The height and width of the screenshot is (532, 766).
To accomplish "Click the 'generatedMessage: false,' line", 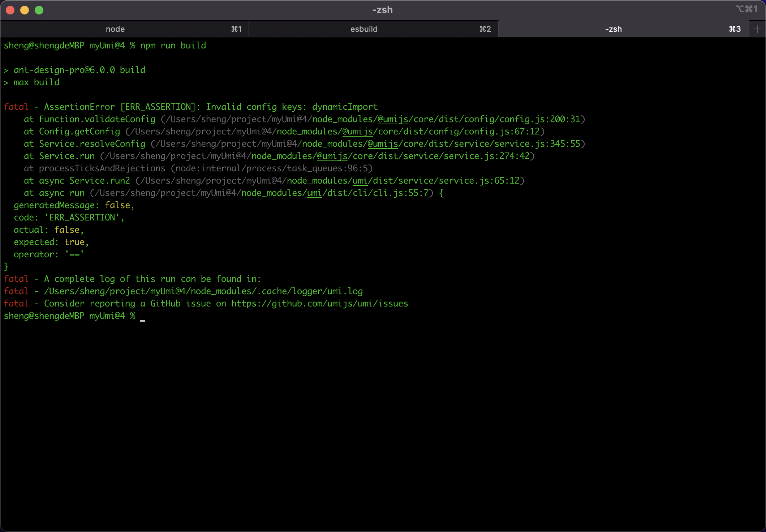I will point(74,205).
